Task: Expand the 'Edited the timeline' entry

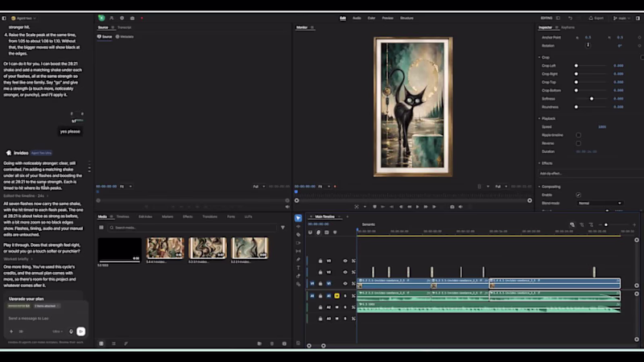Action: tap(26, 195)
